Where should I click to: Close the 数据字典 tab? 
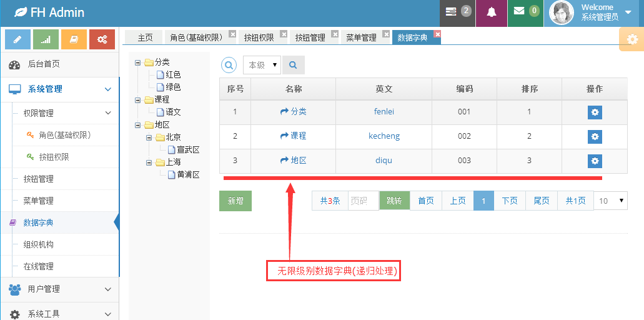coord(437,34)
